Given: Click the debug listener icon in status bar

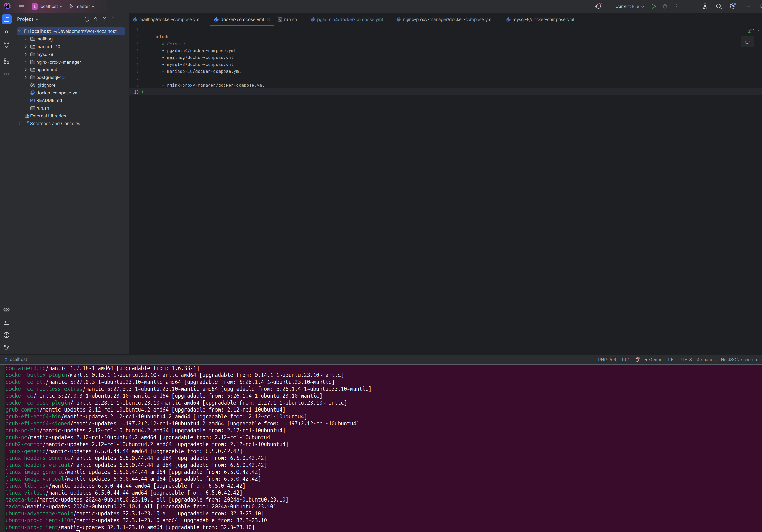Looking at the screenshot, I should (x=637, y=360).
